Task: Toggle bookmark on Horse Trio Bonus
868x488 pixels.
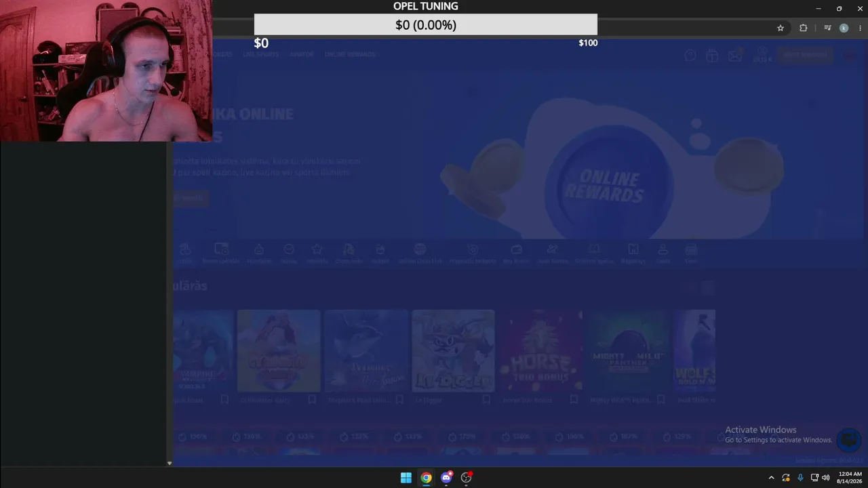Action: click(x=574, y=400)
